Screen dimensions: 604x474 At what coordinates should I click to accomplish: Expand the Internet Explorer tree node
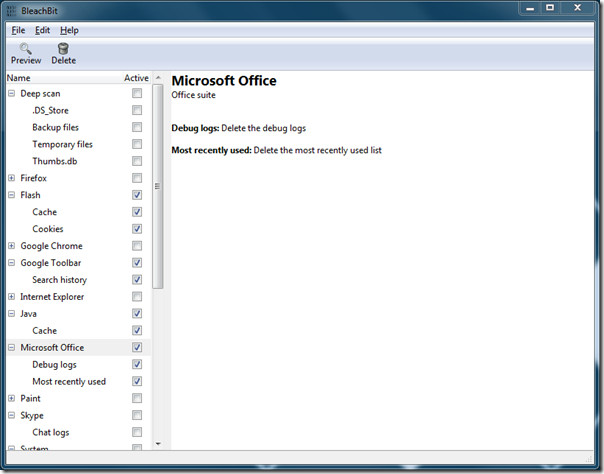[12, 297]
